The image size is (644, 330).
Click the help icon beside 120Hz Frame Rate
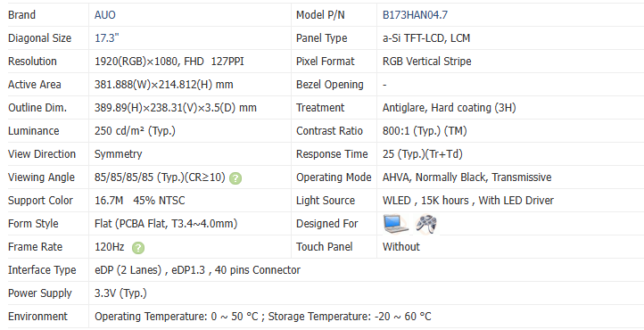(138, 248)
